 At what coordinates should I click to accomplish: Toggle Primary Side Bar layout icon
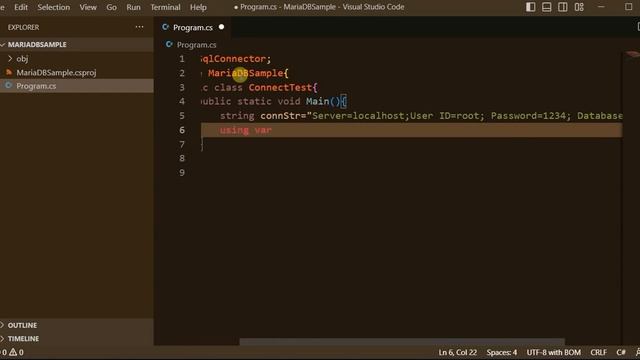click(x=530, y=7)
